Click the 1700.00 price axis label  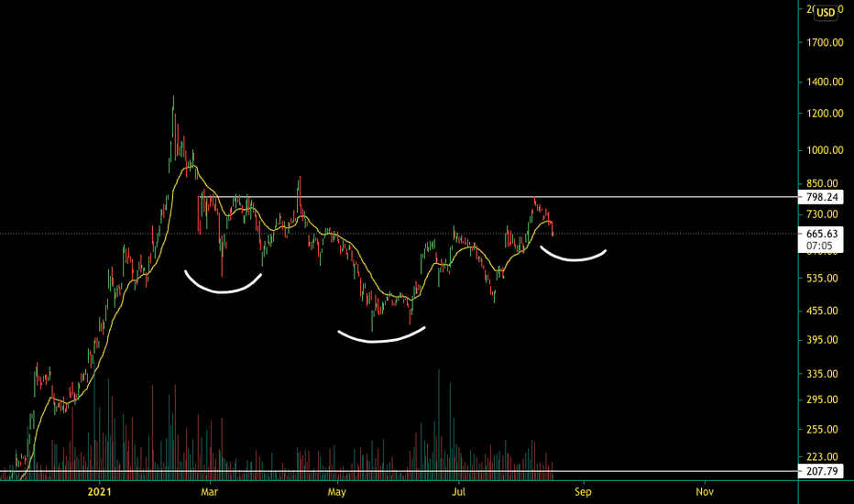[x=825, y=42]
